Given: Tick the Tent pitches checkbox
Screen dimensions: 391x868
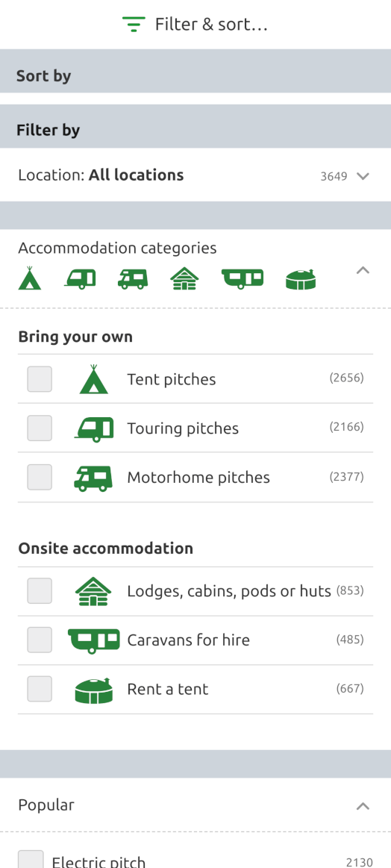Looking at the screenshot, I should coord(40,379).
